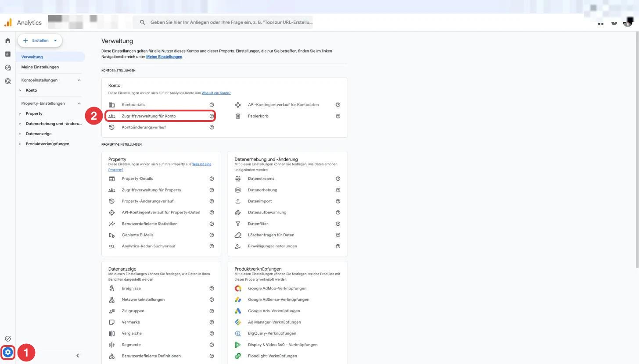Select Verwaltung in the left menu
Viewport: 639px width, 364px height.
point(50,57)
